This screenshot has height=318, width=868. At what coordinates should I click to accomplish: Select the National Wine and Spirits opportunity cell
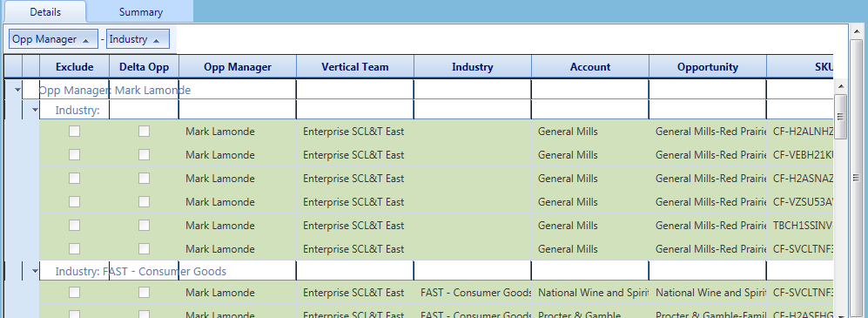tap(708, 293)
